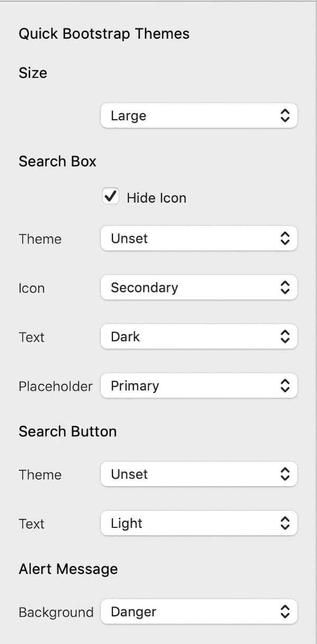The width and height of the screenshot is (317, 644).
Task: Click the Theme label under Search Box
Action: [x=40, y=239]
